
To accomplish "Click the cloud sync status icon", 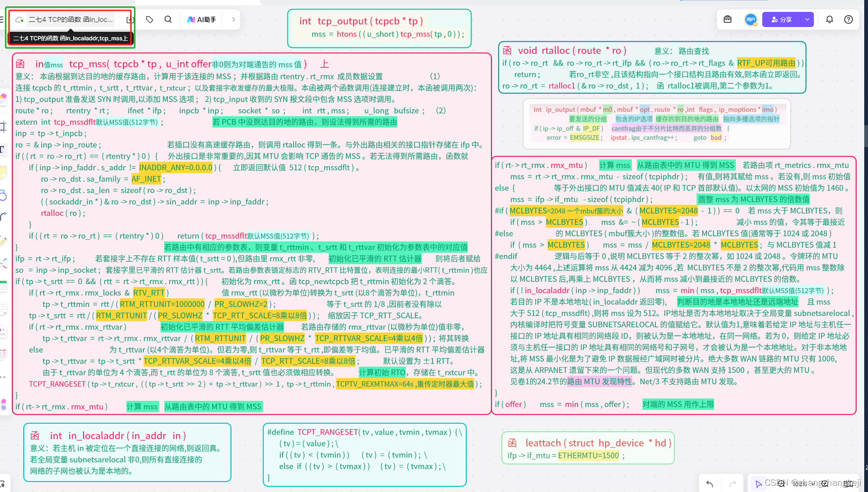I will (x=19, y=19).
